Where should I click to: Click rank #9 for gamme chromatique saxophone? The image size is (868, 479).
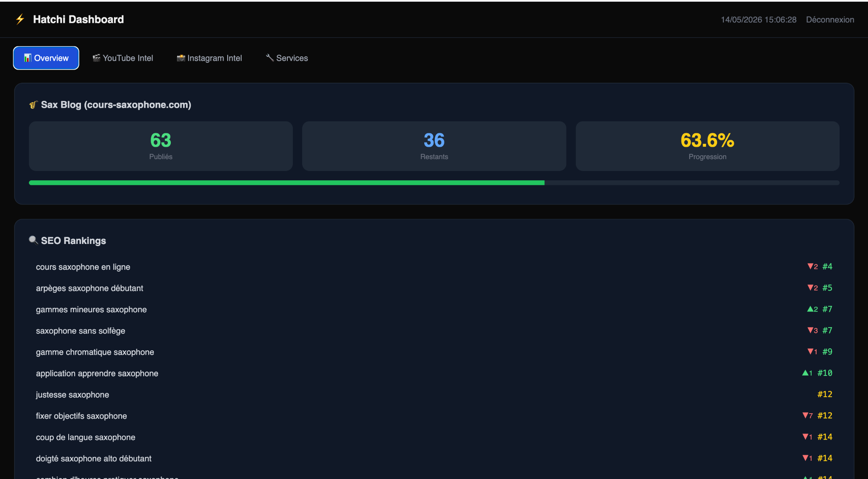(827, 351)
